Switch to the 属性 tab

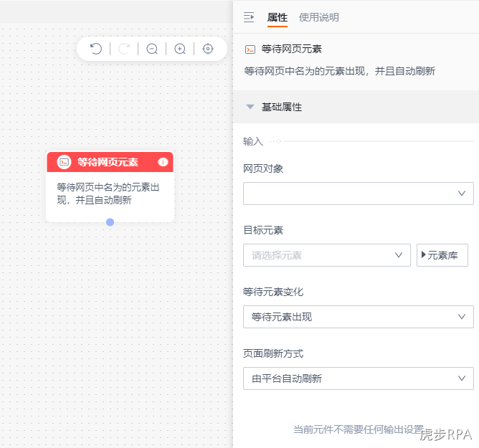pyautogui.click(x=277, y=17)
